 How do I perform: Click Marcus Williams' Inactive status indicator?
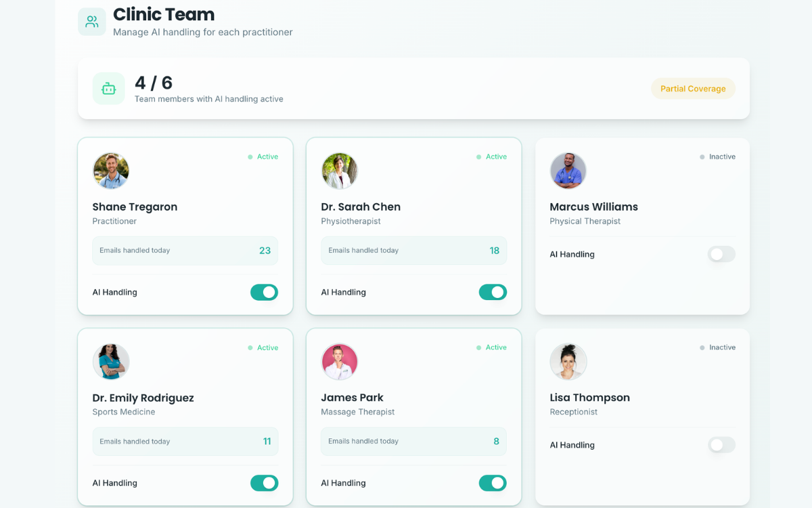[x=717, y=156]
